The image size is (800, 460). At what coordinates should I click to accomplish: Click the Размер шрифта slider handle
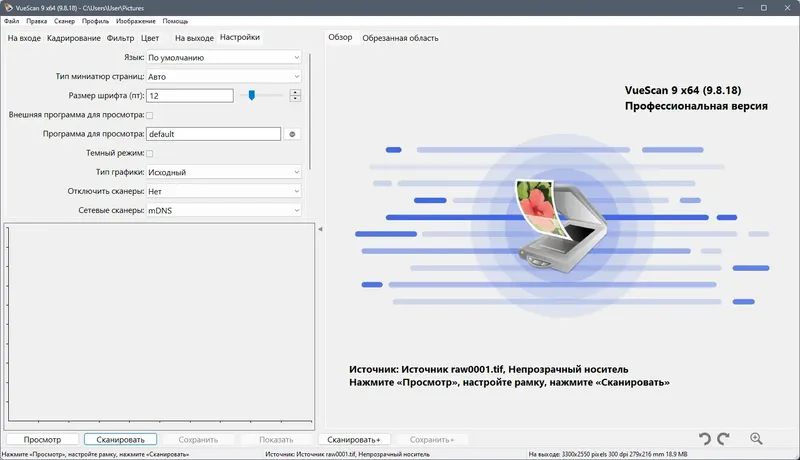252,95
